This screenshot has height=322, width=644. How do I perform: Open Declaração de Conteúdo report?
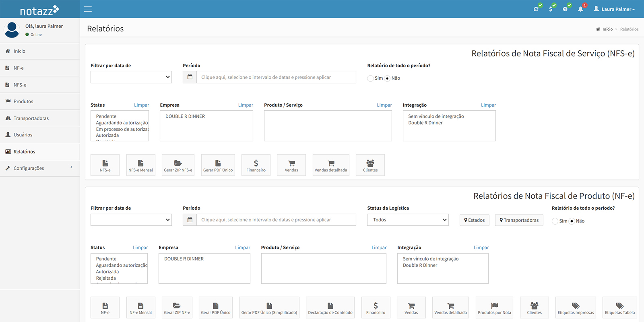click(x=330, y=308)
